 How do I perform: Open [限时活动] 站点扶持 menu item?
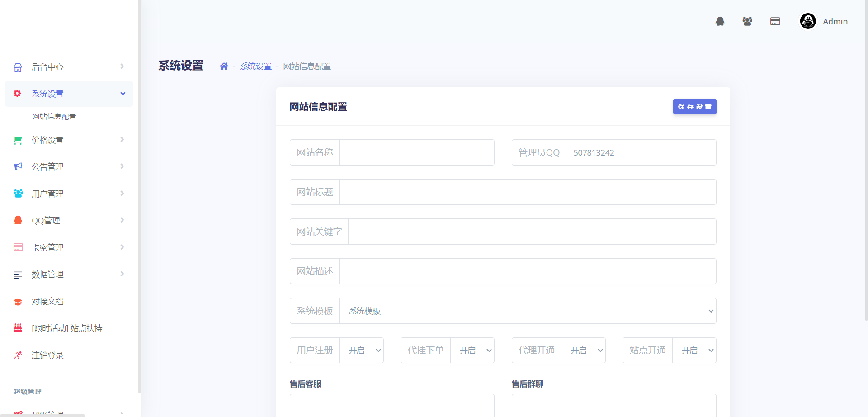pos(69,328)
